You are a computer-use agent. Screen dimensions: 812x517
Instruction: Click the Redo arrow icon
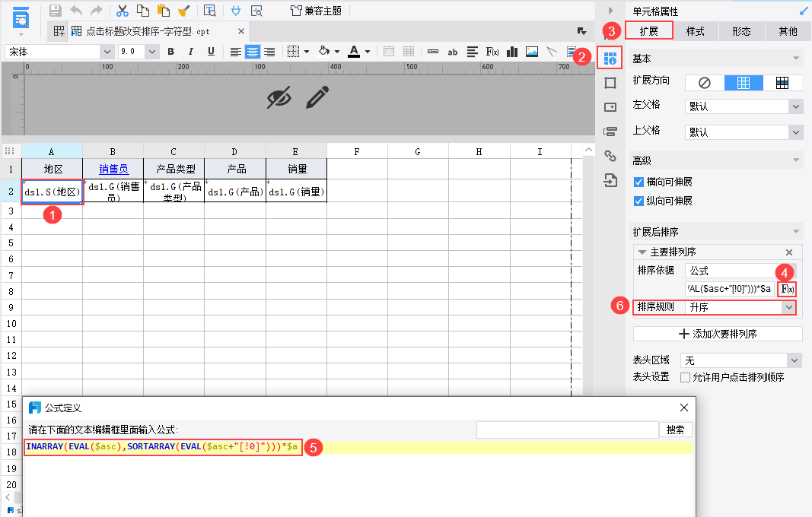(97, 11)
